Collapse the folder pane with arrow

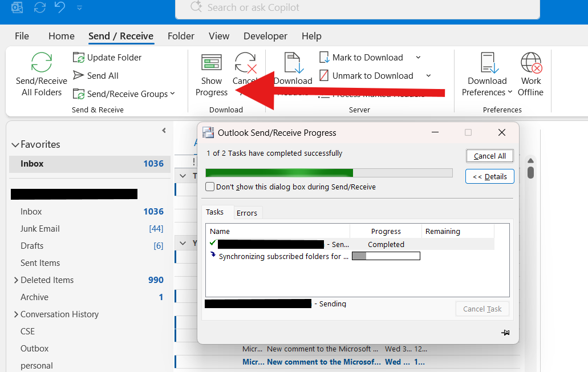(164, 131)
